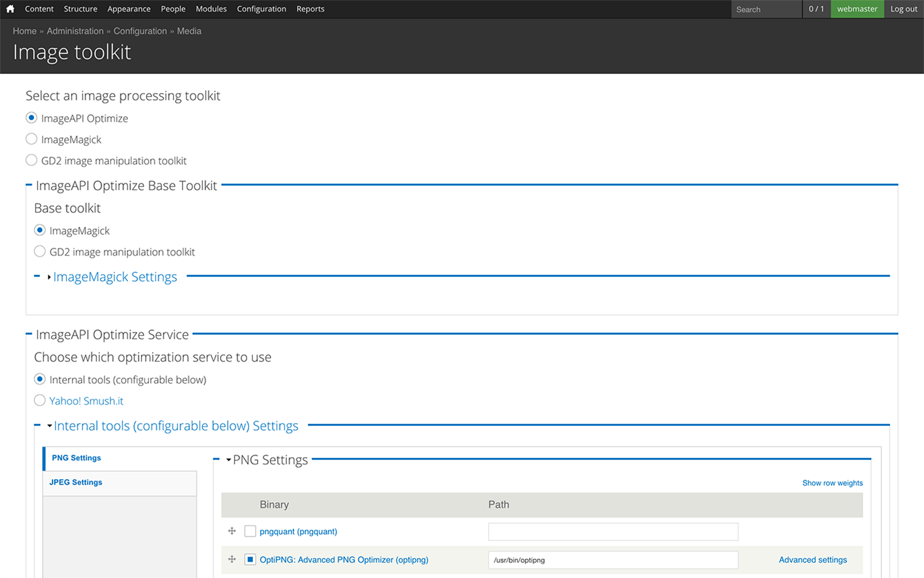Open the webmaster account link
This screenshot has width=924, height=578.
[x=857, y=9]
